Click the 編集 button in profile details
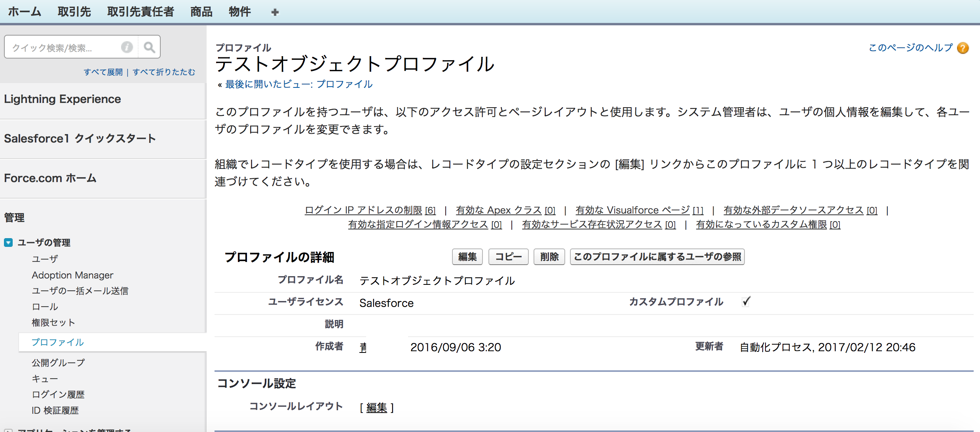This screenshot has height=432, width=980. coord(467,257)
